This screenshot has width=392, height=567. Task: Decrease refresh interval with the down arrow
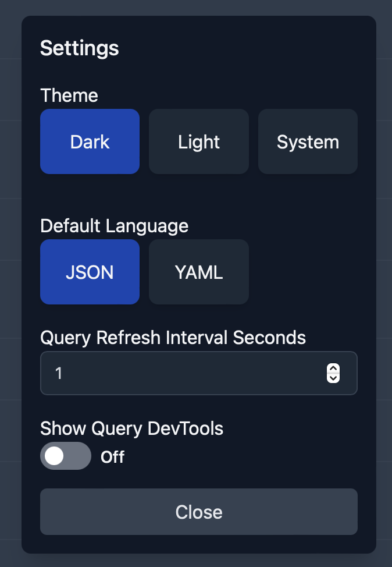pyautogui.click(x=333, y=378)
